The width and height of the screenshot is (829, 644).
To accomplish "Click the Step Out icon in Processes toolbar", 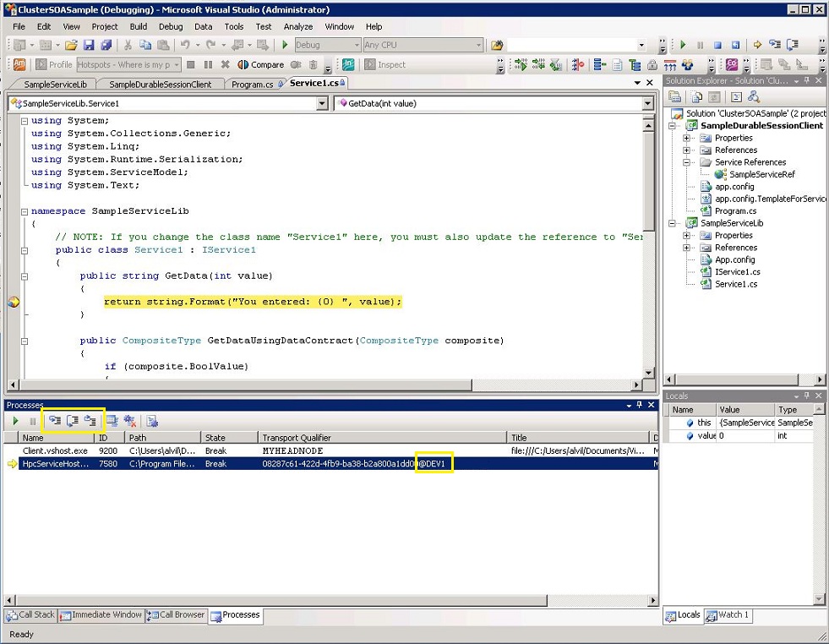I will (x=90, y=421).
